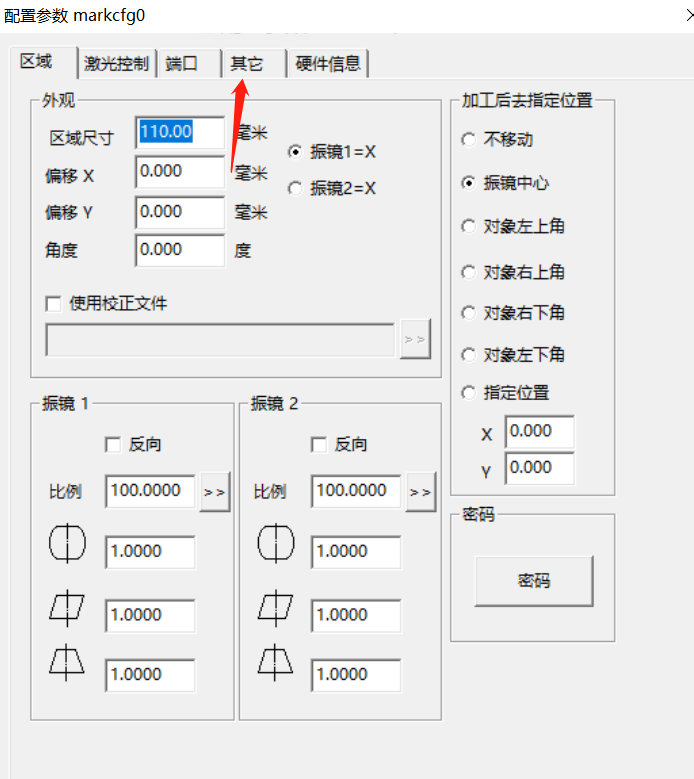Click the 振镜 2 parallelogram distortion icon
This screenshot has height=779, width=694.
pos(276,608)
